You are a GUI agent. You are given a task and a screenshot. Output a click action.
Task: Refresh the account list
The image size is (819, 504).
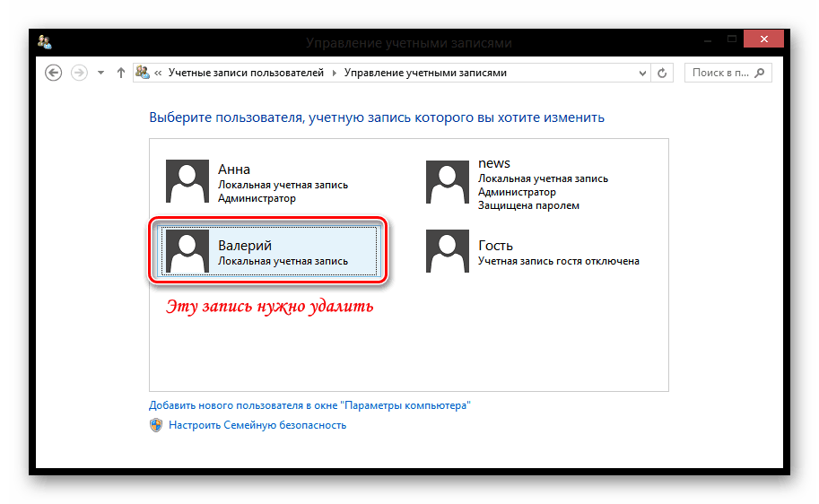click(x=662, y=74)
